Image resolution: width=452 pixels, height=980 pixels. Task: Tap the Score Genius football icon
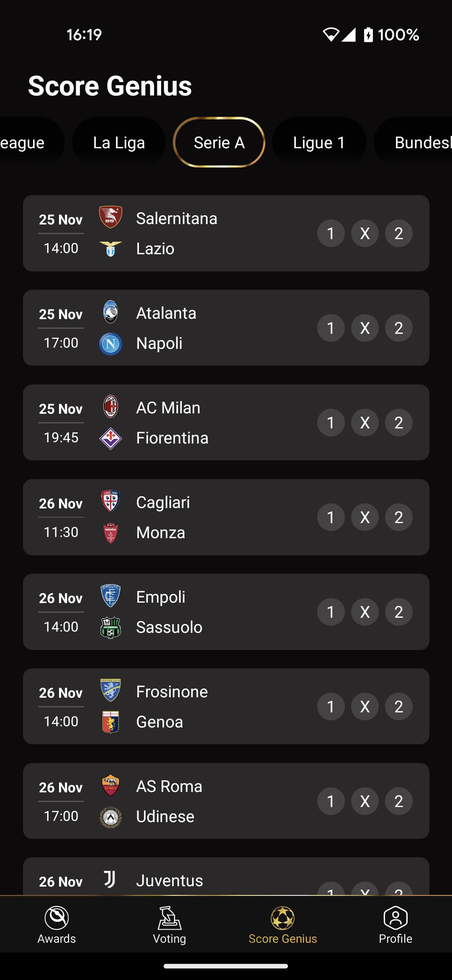point(282,918)
